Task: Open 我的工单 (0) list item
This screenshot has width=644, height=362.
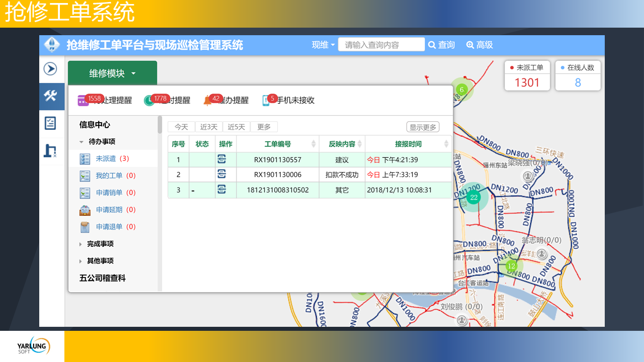Action: pos(113,176)
